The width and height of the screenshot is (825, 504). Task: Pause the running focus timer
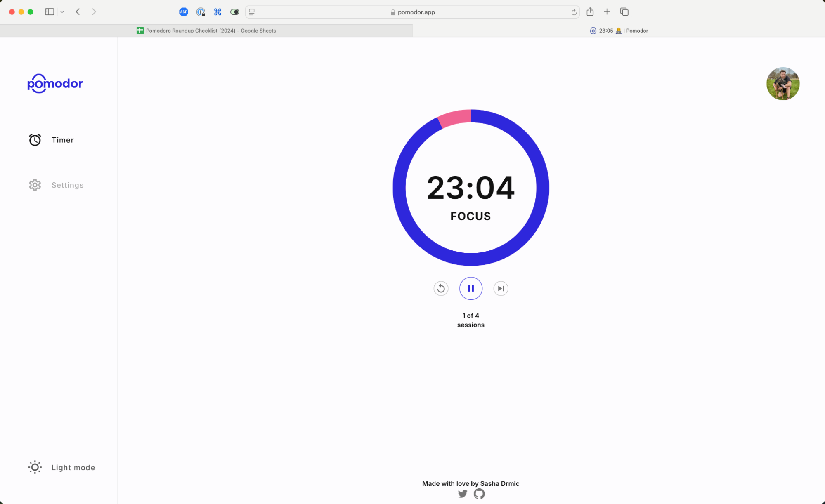tap(470, 288)
